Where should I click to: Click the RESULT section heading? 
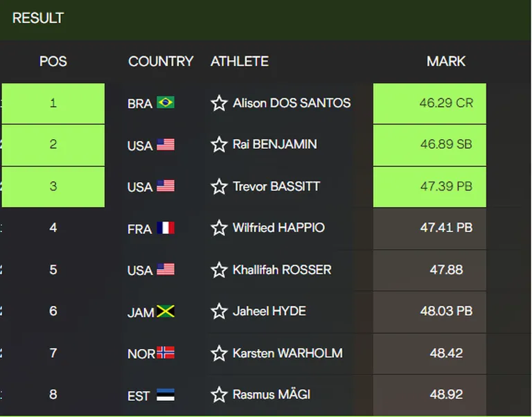click(38, 18)
